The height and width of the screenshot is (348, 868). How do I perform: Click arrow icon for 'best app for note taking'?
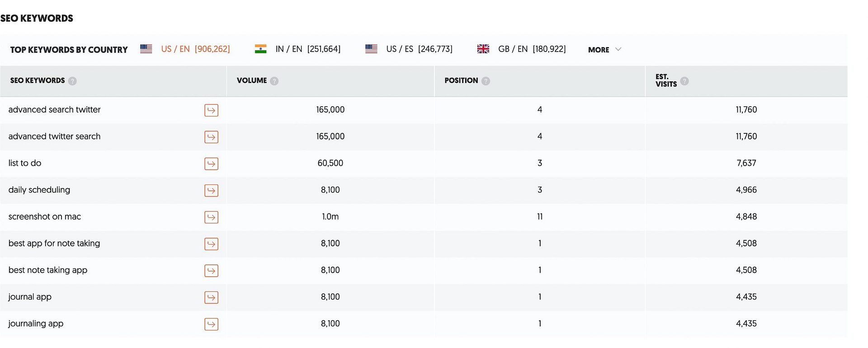[211, 244]
